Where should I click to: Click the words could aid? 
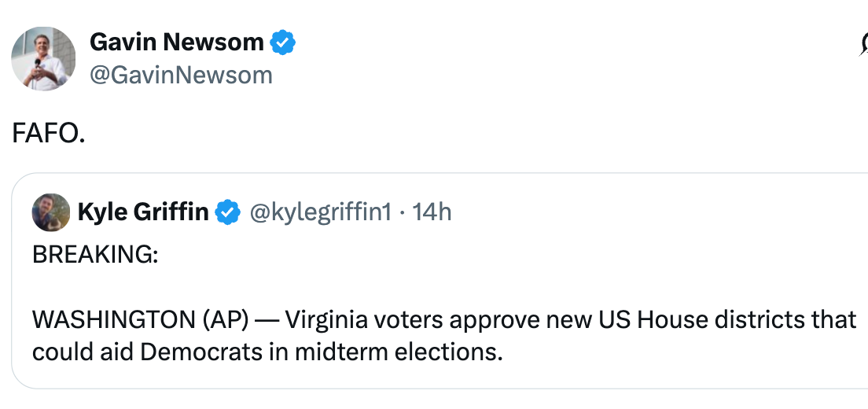[x=83, y=352]
